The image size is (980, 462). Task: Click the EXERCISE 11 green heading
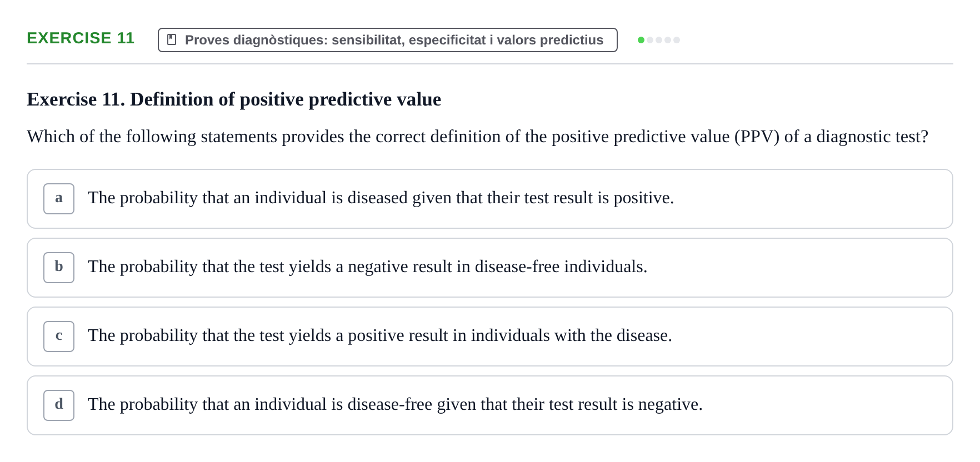(x=81, y=38)
